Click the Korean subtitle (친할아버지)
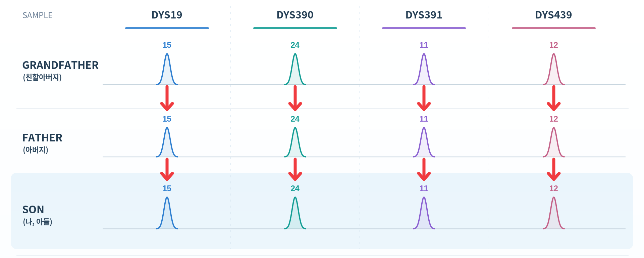 pyautogui.click(x=42, y=77)
